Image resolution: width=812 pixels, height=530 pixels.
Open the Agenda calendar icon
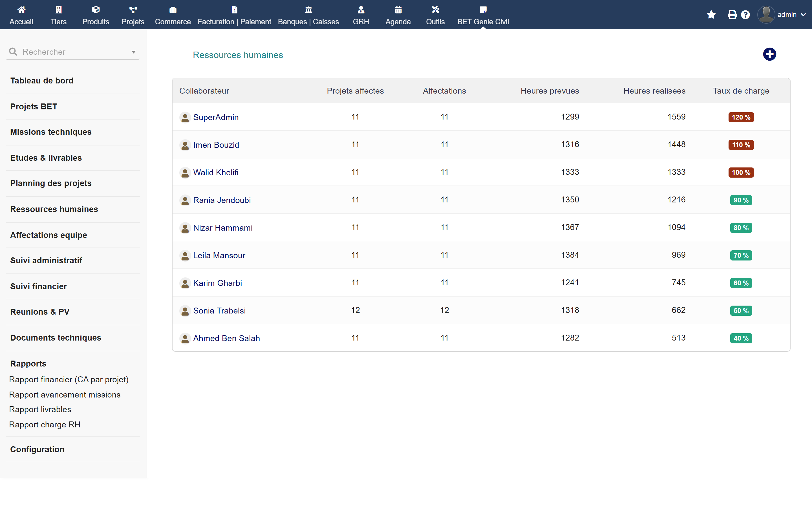tap(398, 10)
